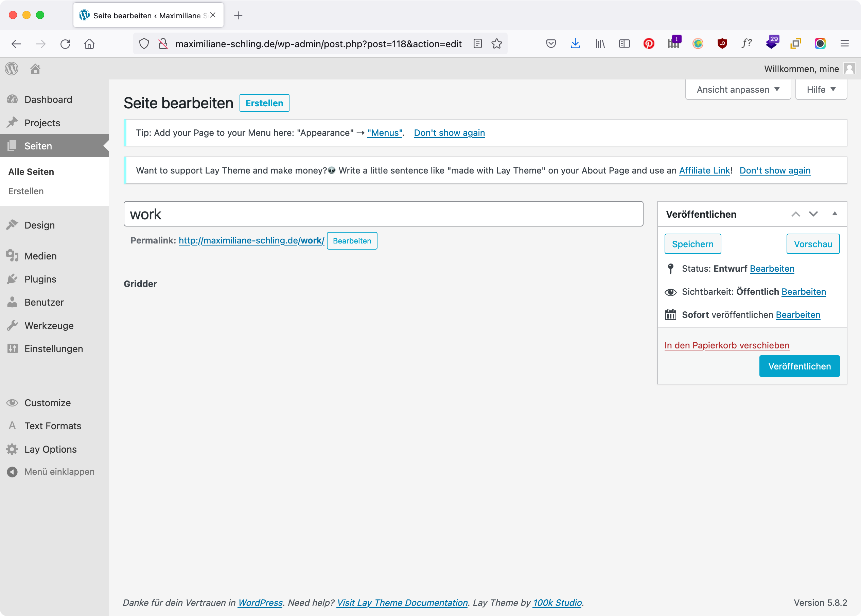Image resolution: width=861 pixels, height=616 pixels.
Task: Click the Speichern draft button
Action: tap(692, 244)
